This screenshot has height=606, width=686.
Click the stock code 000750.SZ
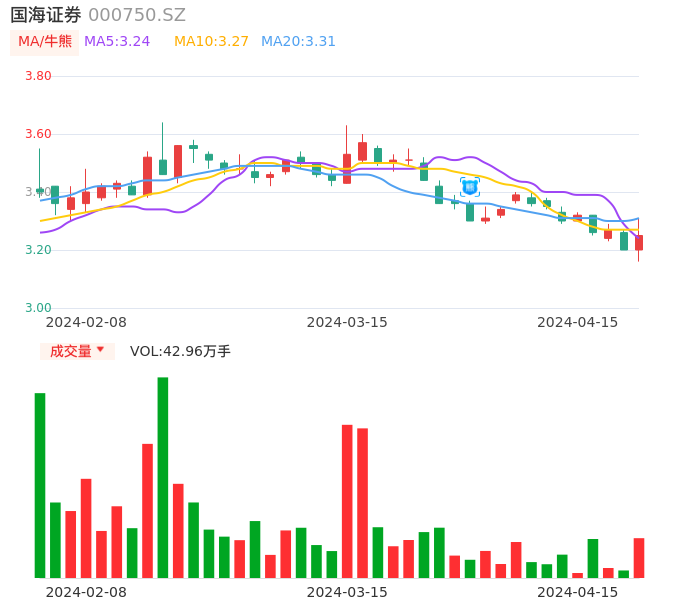click(137, 15)
